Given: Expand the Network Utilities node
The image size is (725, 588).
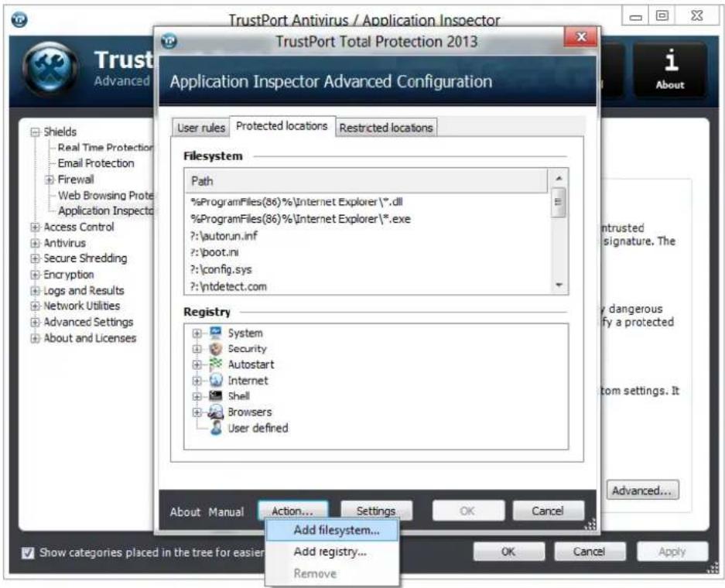Looking at the screenshot, I should [35, 306].
